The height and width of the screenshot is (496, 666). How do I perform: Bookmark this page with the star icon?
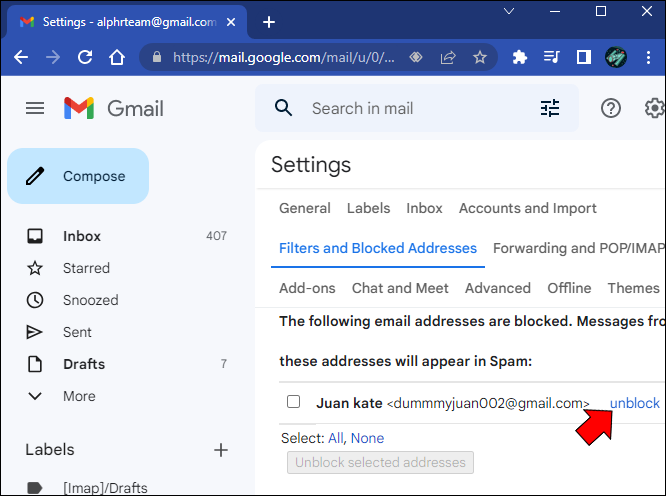[x=480, y=57]
